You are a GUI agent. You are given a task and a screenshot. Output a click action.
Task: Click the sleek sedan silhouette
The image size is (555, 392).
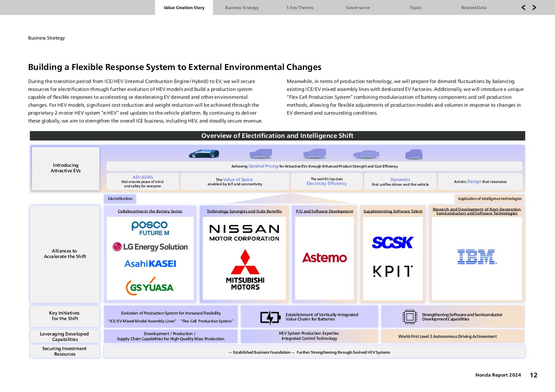[x=366, y=154]
